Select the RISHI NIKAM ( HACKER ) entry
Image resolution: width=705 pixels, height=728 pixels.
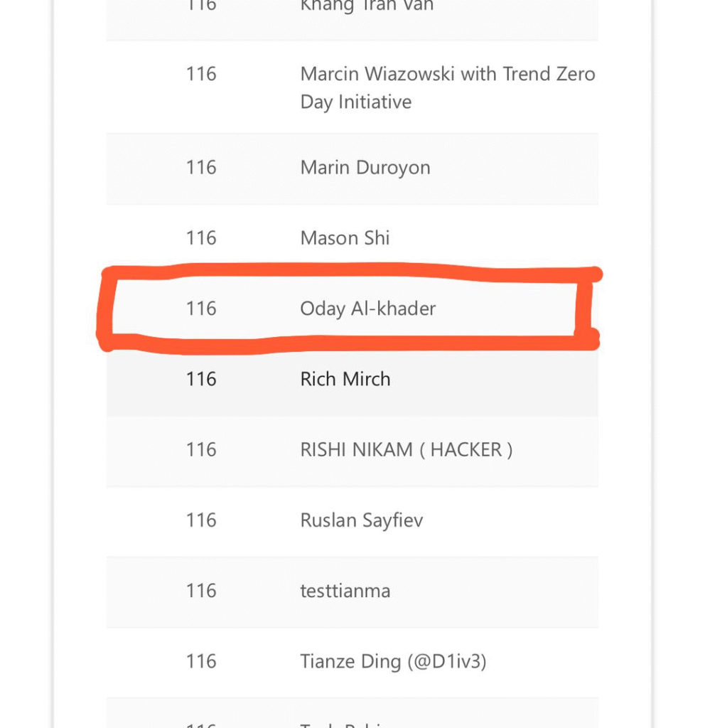[x=406, y=449]
